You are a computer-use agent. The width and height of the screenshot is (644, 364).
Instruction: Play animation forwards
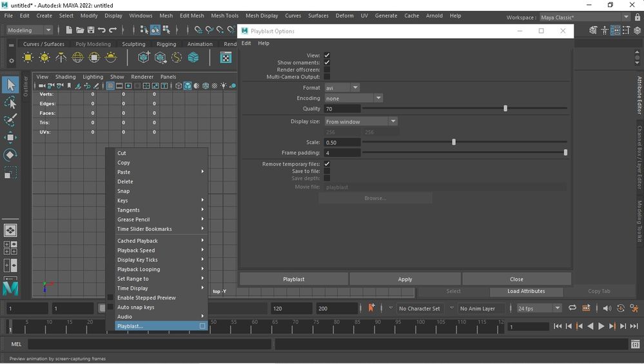601,326
